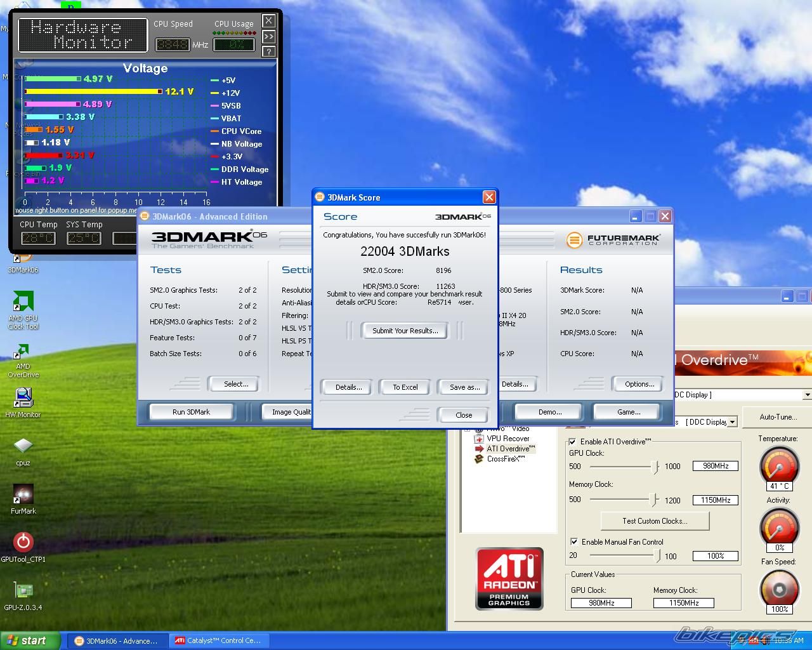Image resolution: width=812 pixels, height=650 pixels.
Task: Click the System Details button in 3DMark06
Action: (517, 384)
